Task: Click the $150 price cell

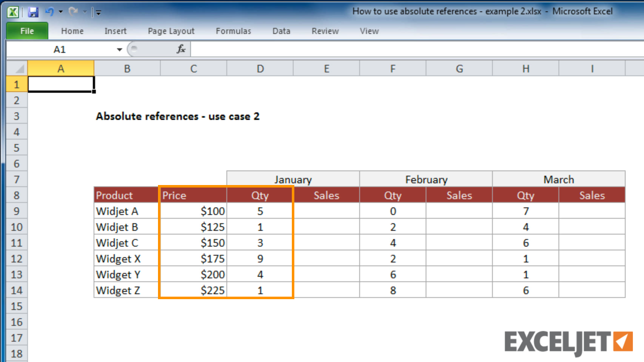Action: click(194, 243)
